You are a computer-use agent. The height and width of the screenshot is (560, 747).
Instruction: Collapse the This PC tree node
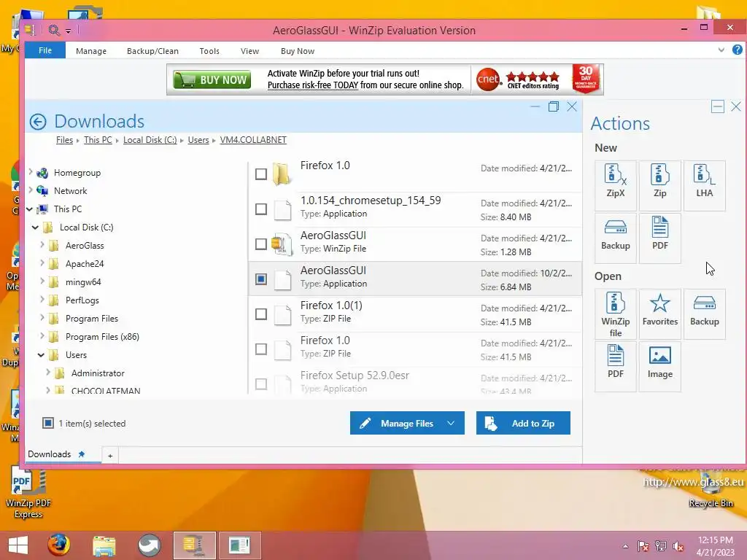[29, 209]
